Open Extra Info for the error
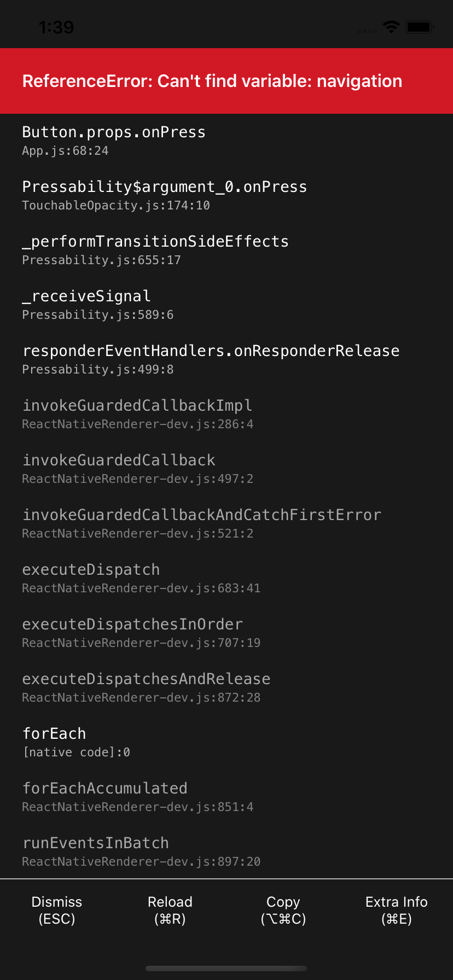 click(x=397, y=910)
